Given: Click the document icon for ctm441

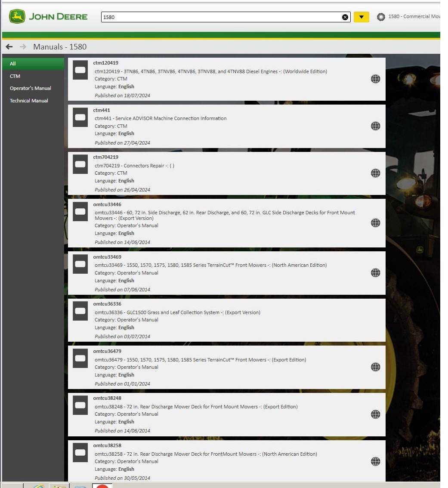Looking at the screenshot, I should (x=80, y=117).
